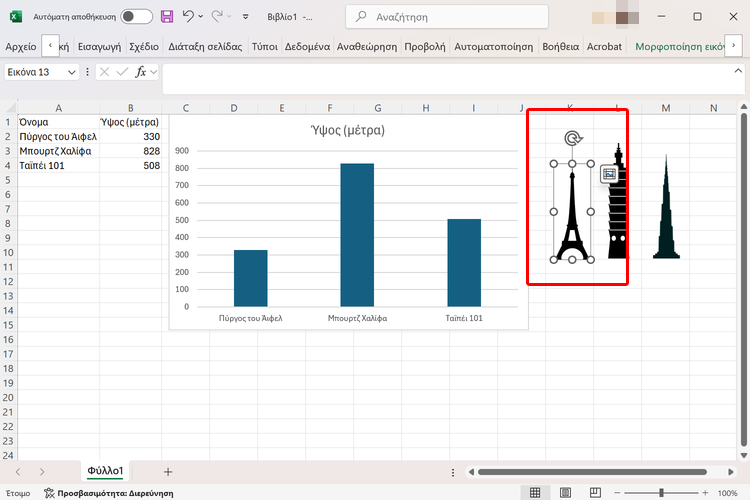Viewport: 750px width, 500px height.
Task: Click cell containing Πύργος του Άιφελ
Action: pyautogui.click(x=58, y=137)
